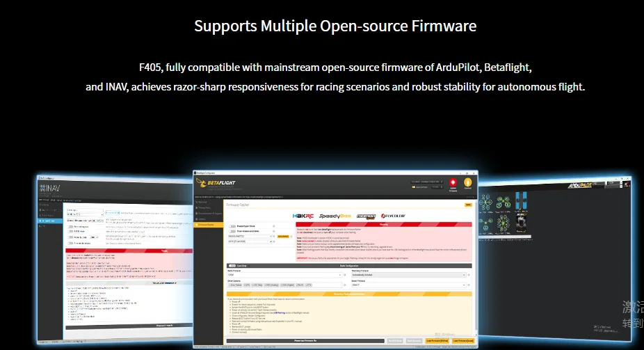
Task: Click the help icon beside Radio Protocol dropdown
Action: click(344, 275)
